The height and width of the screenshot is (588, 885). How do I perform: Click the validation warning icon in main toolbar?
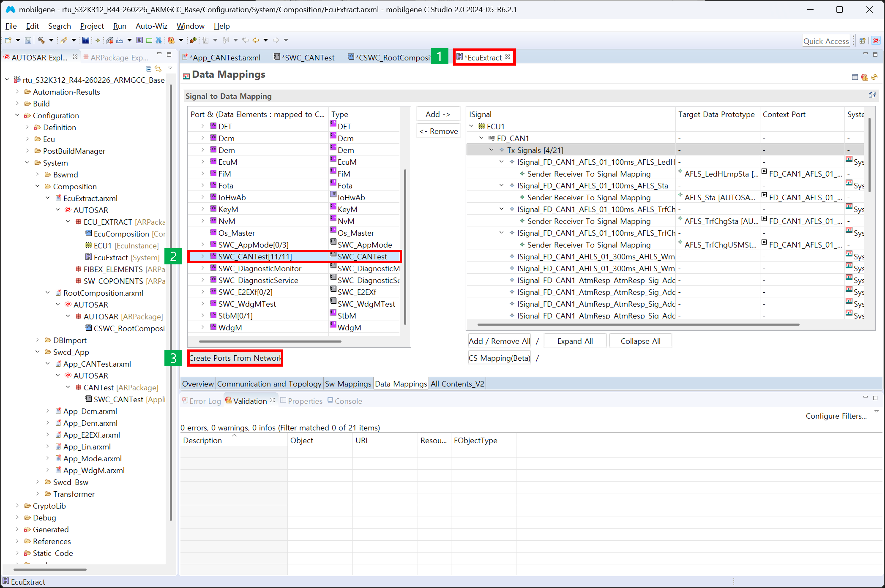[171, 40]
